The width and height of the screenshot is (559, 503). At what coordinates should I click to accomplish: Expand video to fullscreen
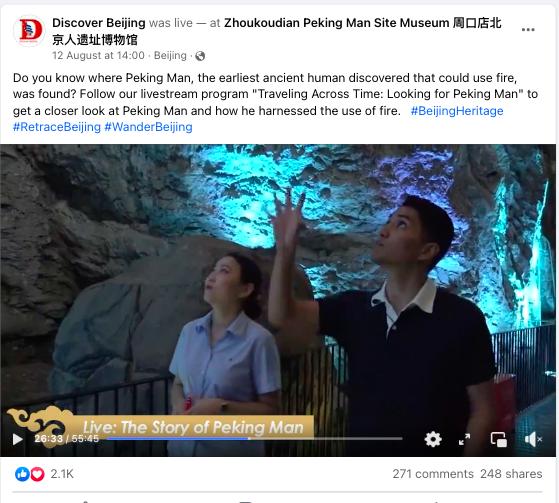(x=464, y=439)
